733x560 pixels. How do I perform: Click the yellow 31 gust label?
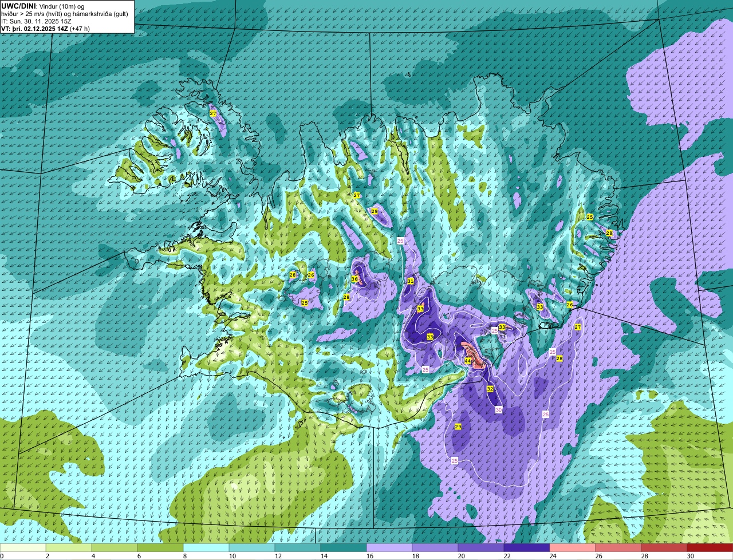click(x=411, y=281)
